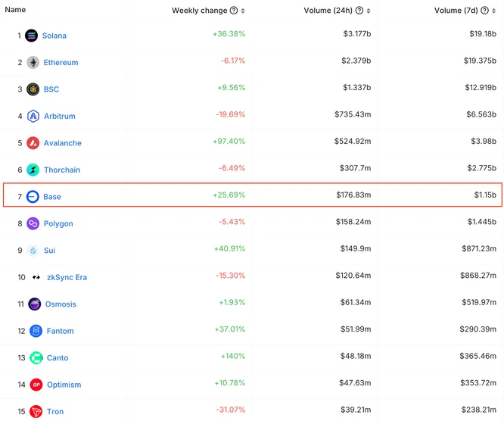
Task: Sort by Volume (7d) arrows
Action: (493, 11)
